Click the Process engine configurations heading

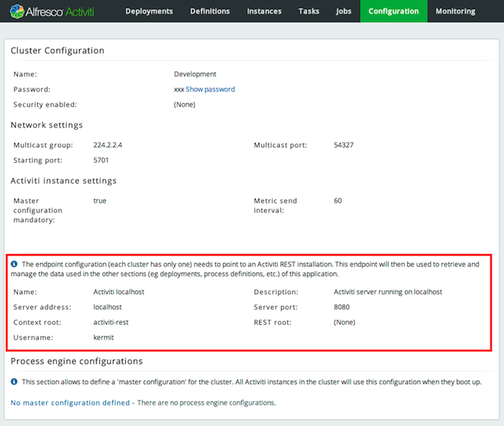(x=76, y=361)
